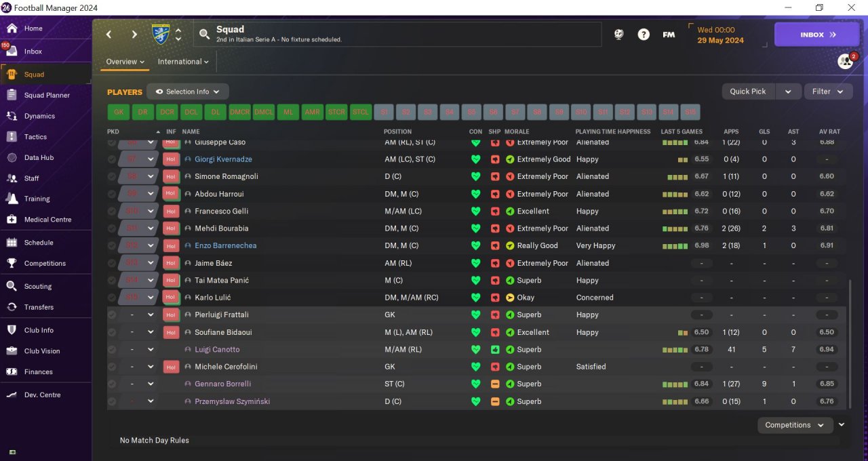Open the Quick Pick dropdown arrow

coord(788,92)
